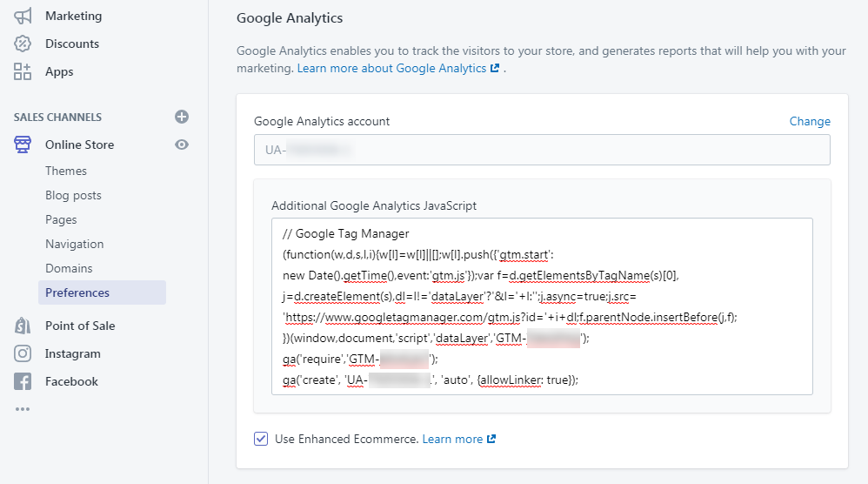Go to Themes page

[66, 171]
